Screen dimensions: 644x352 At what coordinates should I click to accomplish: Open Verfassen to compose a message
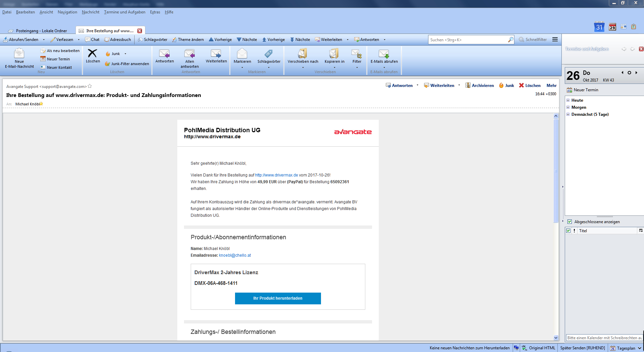[62, 40]
